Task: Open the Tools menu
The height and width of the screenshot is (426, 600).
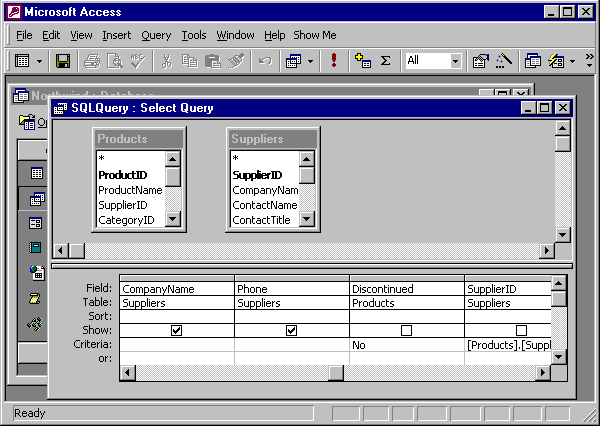Action: pyautogui.click(x=194, y=35)
